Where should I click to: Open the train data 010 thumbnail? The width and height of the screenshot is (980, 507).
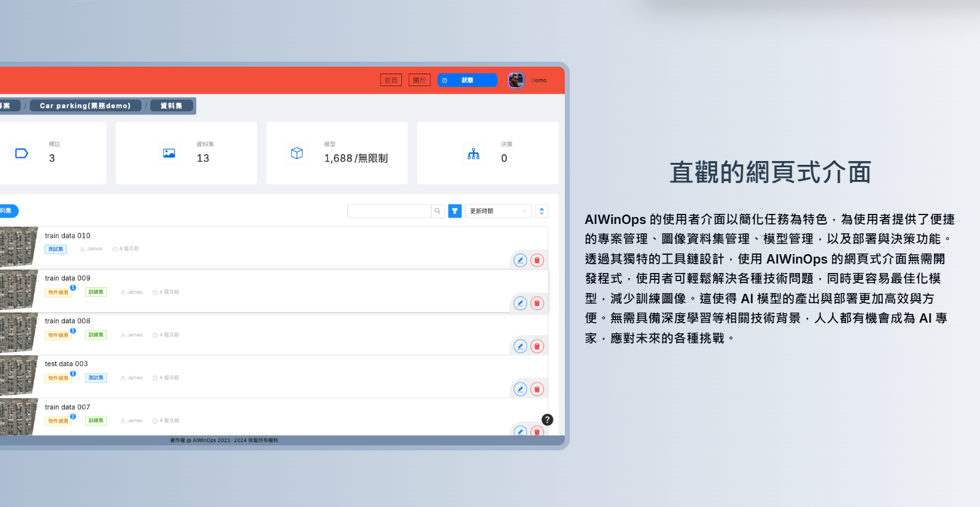19,247
